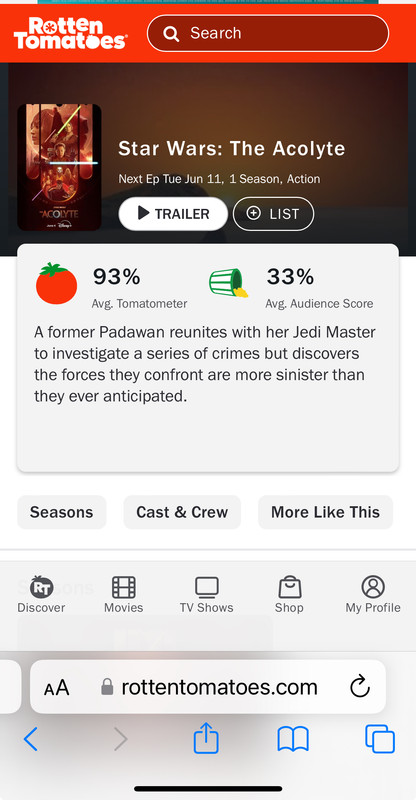Jump to the Seasons section
The width and height of the screenshot is (416, 800).
pos(62,512)
